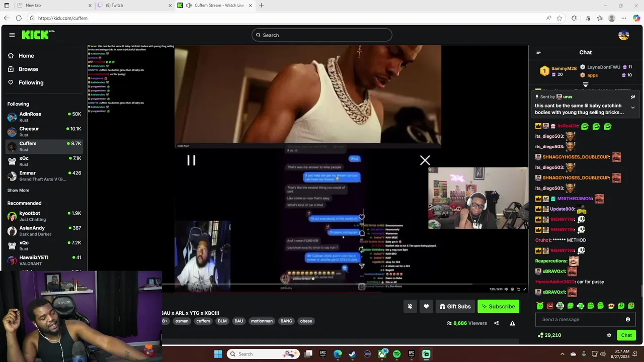
Task: Click the motionman tag
Action: point(262,321)
